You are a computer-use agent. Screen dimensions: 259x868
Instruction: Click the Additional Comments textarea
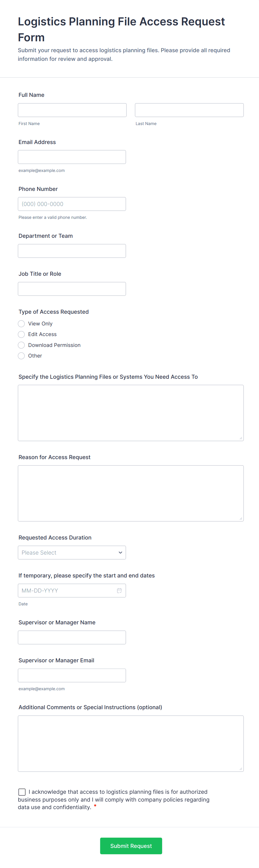click(131, 744)
